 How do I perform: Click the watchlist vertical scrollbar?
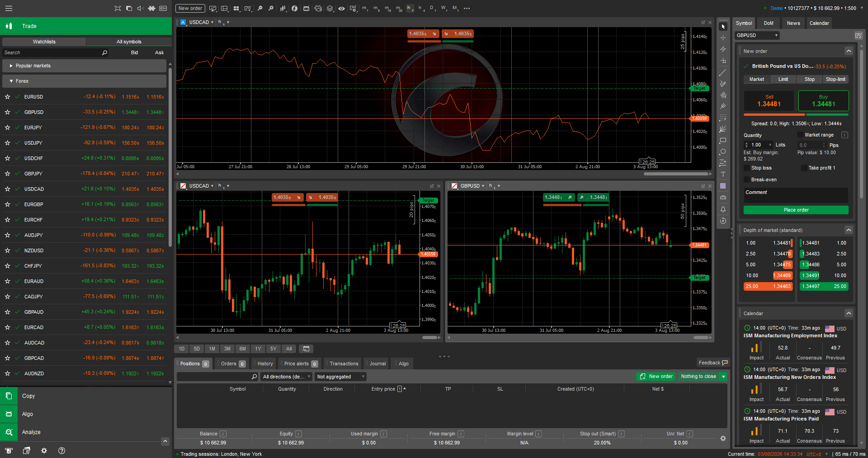pyautogui.click(x=170, y=158)
